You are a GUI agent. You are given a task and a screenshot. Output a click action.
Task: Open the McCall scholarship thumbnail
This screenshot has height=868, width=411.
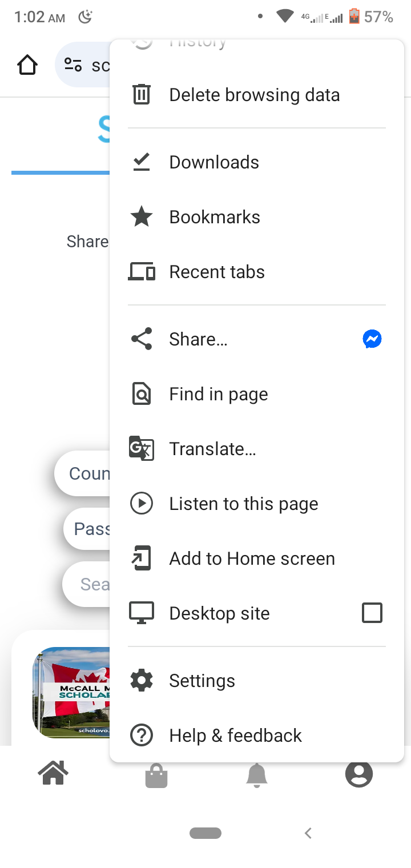pyautogui.click(x=71, y=692)
